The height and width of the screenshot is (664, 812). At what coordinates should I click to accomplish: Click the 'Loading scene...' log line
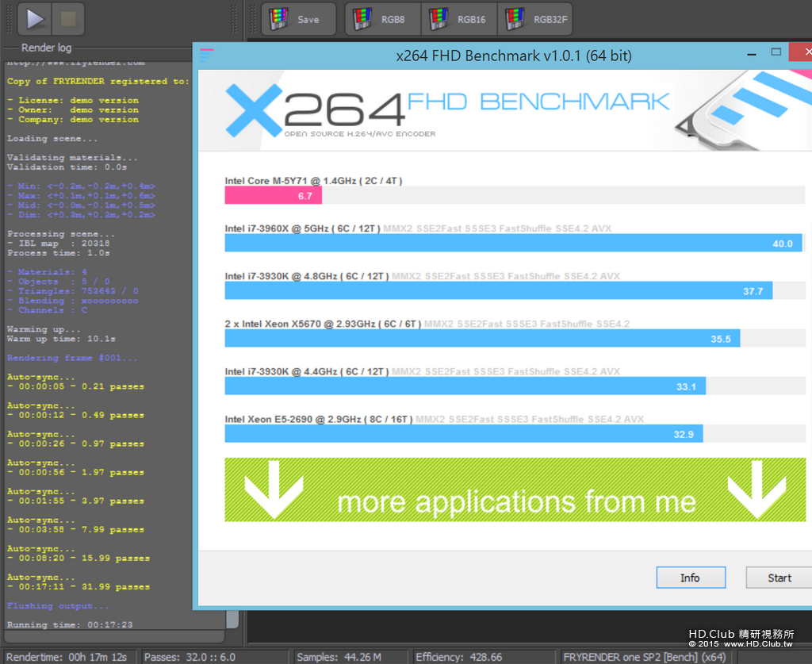(x=52, y=139)
